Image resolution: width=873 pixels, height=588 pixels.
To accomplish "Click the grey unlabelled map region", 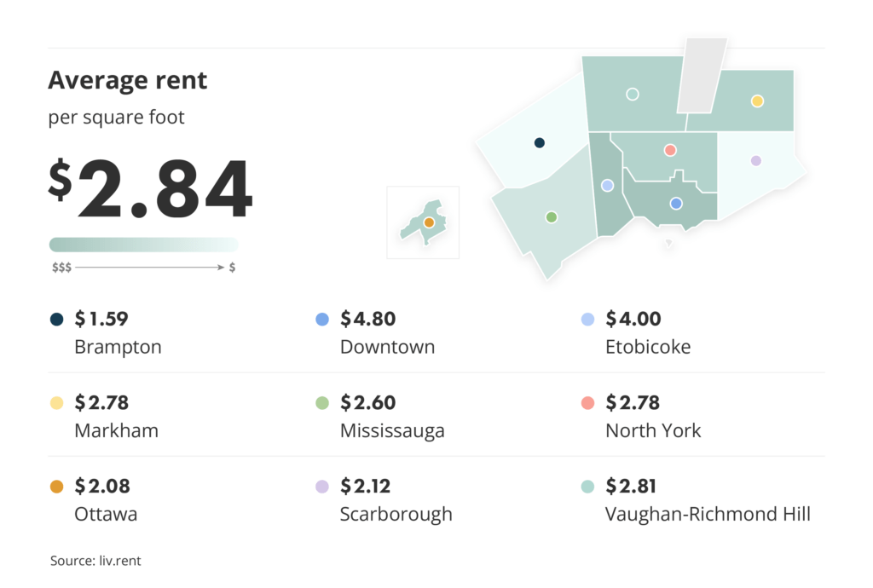I will pyautogui.click(x=702, y=75).
